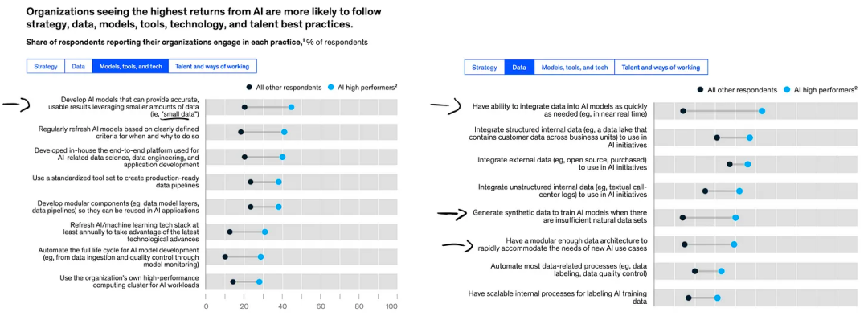Viewport: 868px width, 320px height.
Task: Click the black dot for Regularly refresh AI models row
Action: (x=241, y=133)
